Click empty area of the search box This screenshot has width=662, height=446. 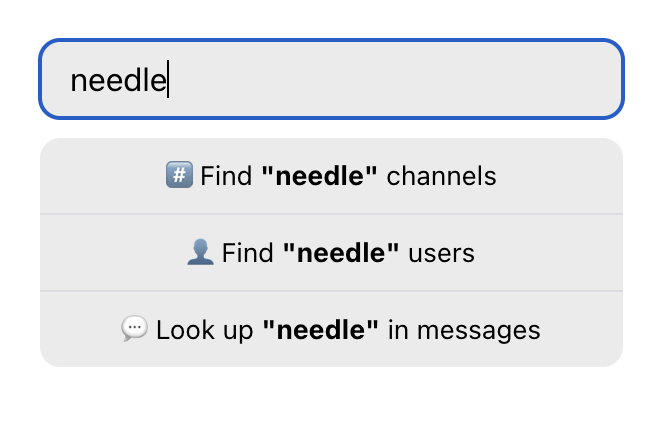(420, 79)
